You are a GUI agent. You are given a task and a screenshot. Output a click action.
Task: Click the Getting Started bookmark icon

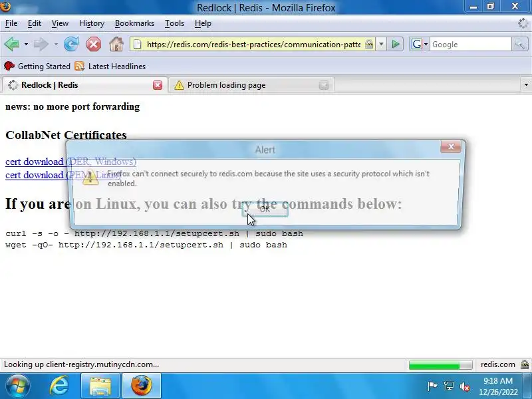pos(9,66)
